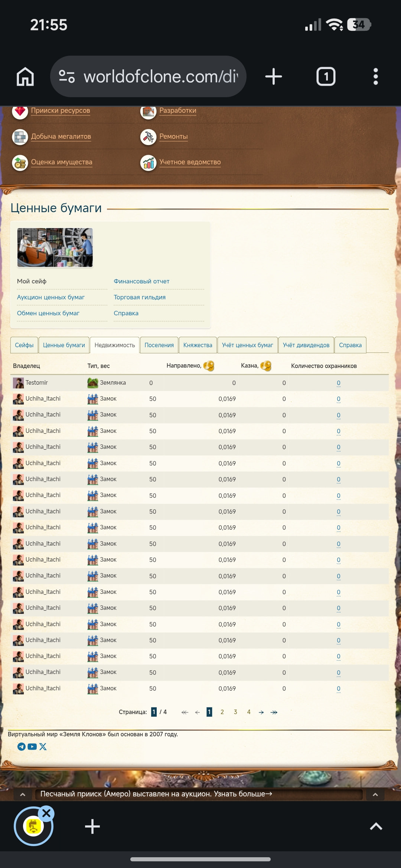
Task: Open the YouTube social icon
Action: (x=32, y=747)
